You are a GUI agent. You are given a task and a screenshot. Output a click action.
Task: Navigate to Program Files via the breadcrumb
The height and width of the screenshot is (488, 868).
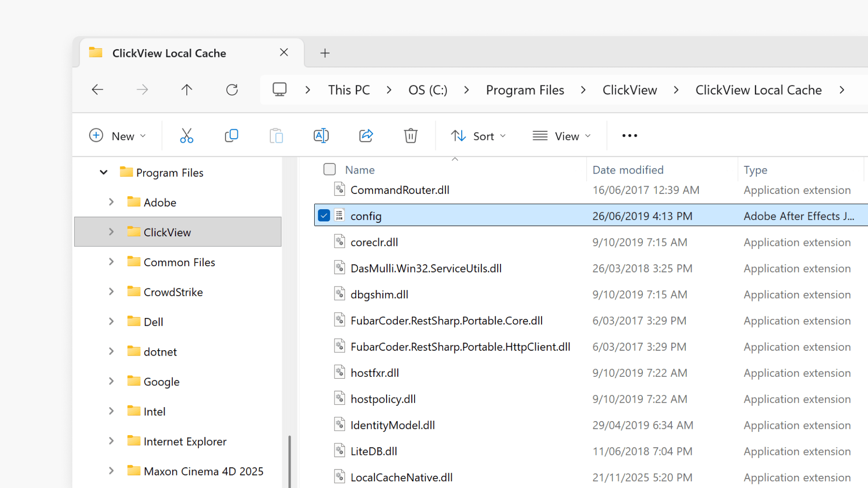(525, 89)
